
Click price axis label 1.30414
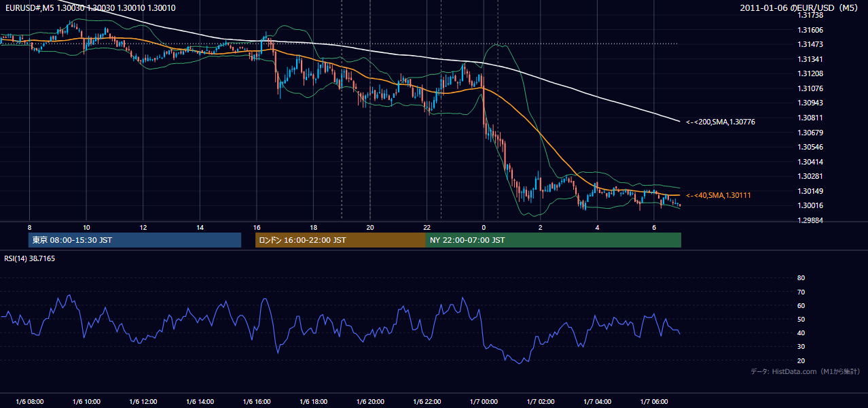click(x=810, y=162)
